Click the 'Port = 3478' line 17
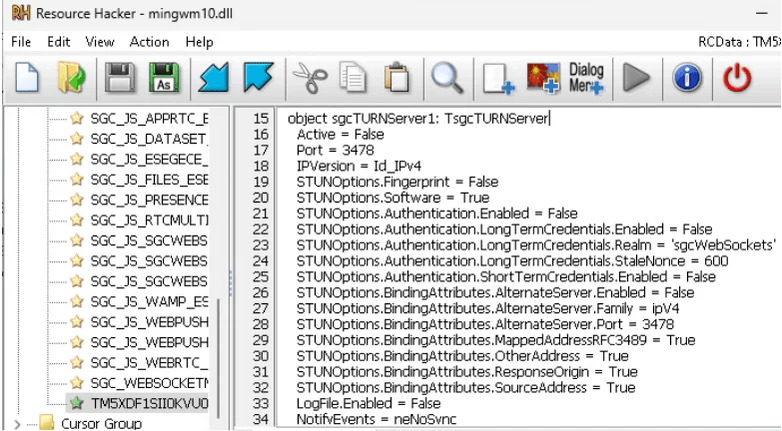The height and width of the screenshot is (431, 782). point(335,150)
